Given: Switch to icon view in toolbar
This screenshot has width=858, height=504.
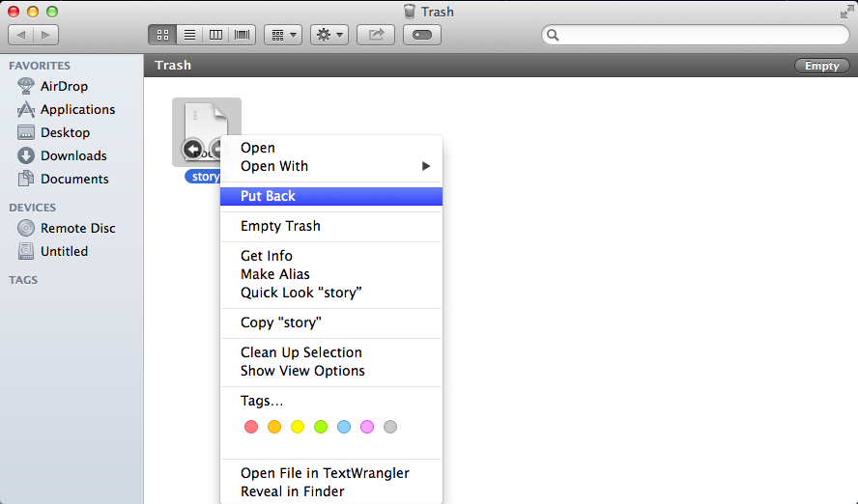Looking at the screenshot, I should click(x=162, y=35).
